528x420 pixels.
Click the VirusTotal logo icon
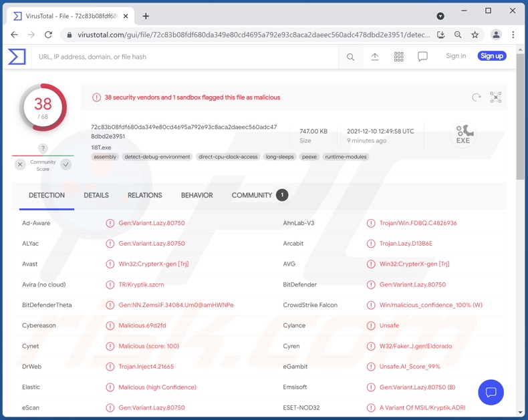[x=17, y=57]
